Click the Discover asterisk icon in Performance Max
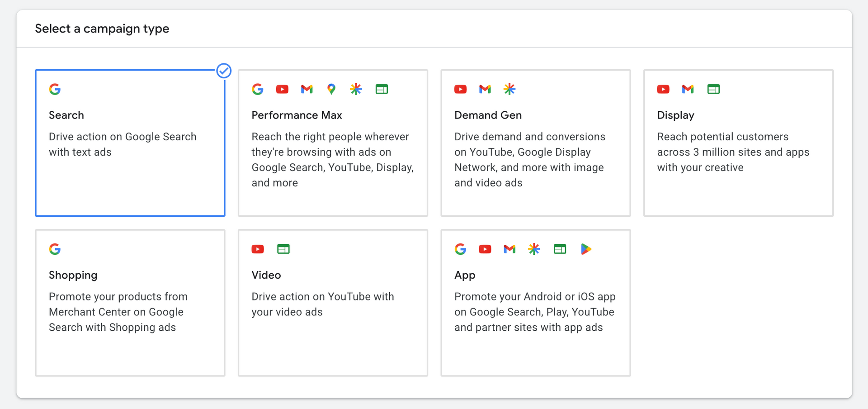Viewport: 868px width, 409px height. tap(356, 89)
